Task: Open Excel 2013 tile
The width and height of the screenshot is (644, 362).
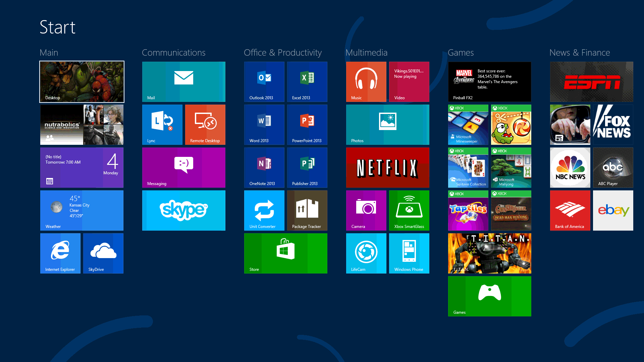Action: pyautogui.click(x=307, y=81)
